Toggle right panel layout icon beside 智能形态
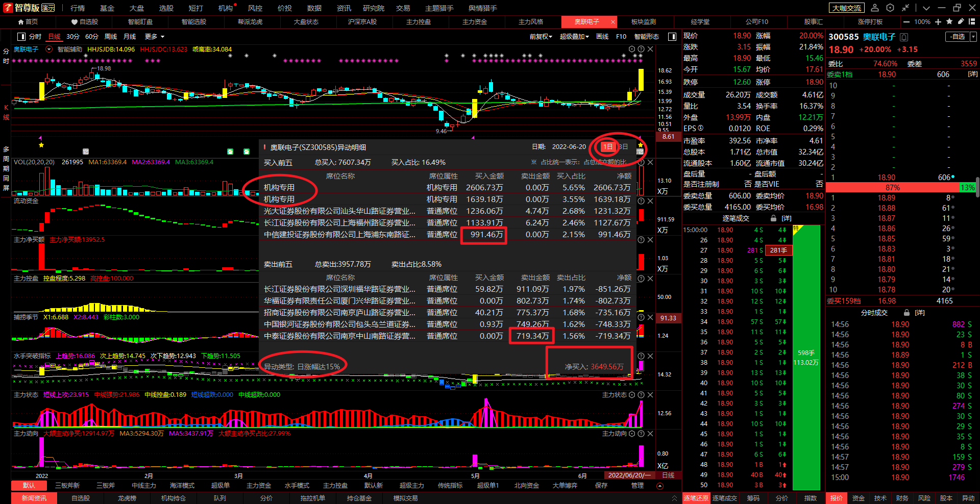The width and height of the screenshot is (980, 504). click(x=672, y=37)
